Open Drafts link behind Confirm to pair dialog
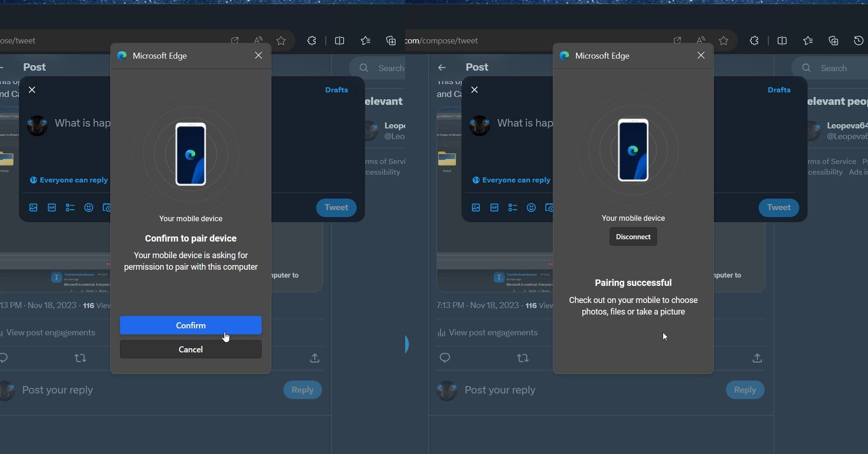 336,90
